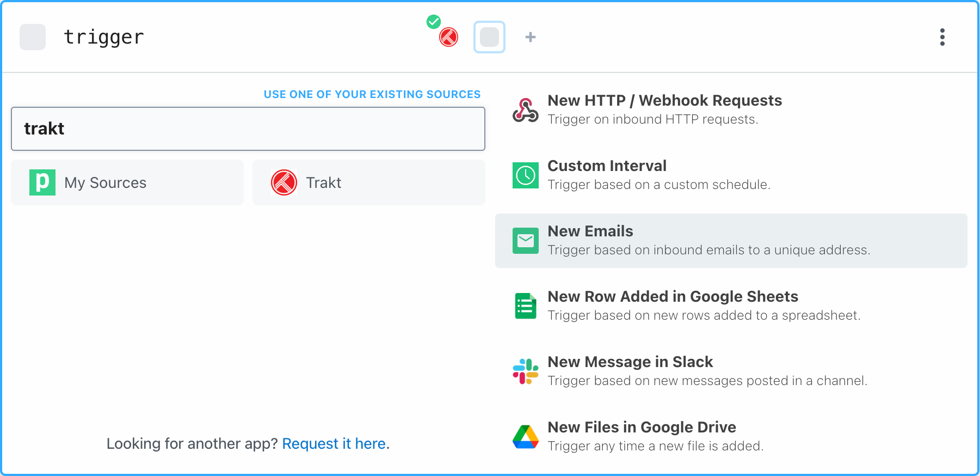The image size is (980, 476).
Task: Click the Google Sheets icon
Action: point(526,306)
